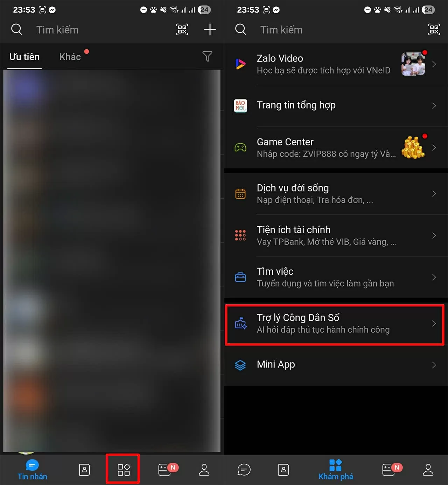448x485 pixels.
Task: Open Tiện ích tài chính services title
Action: pyautogui.click(x=293, y=230)
